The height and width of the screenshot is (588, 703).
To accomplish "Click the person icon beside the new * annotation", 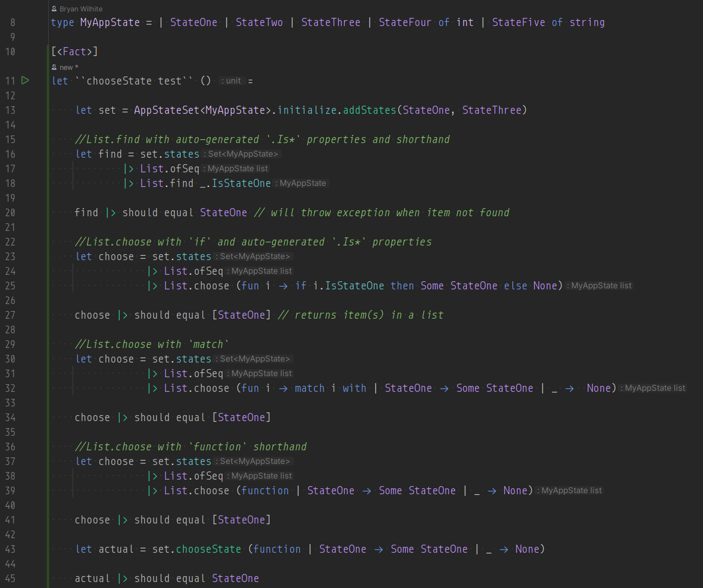I will point(54,67).
